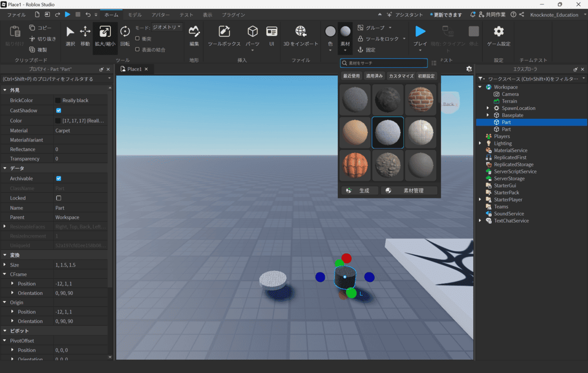Pick the brick material sphere
588x373 pixels.
(x=420, y=100)
